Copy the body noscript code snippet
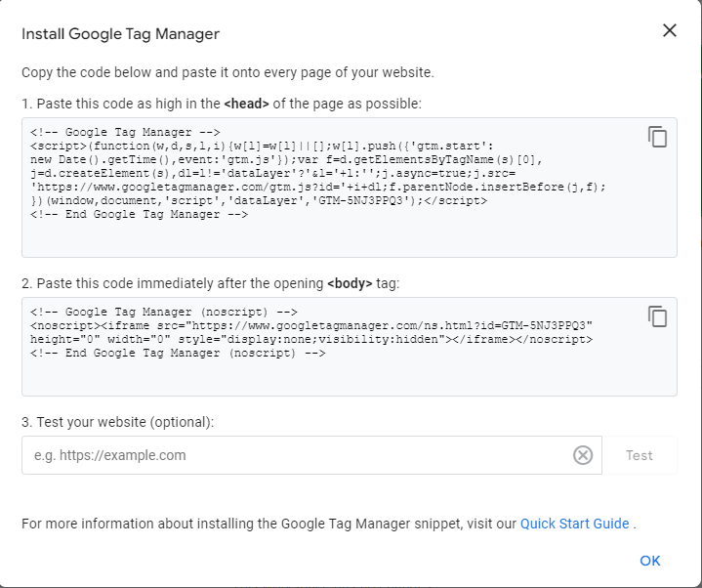The height and width of the screenshot is (588, 702). click(657, 316)
